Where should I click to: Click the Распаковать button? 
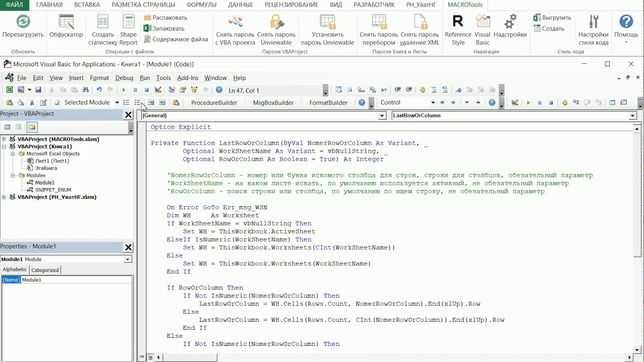[166, 18]
